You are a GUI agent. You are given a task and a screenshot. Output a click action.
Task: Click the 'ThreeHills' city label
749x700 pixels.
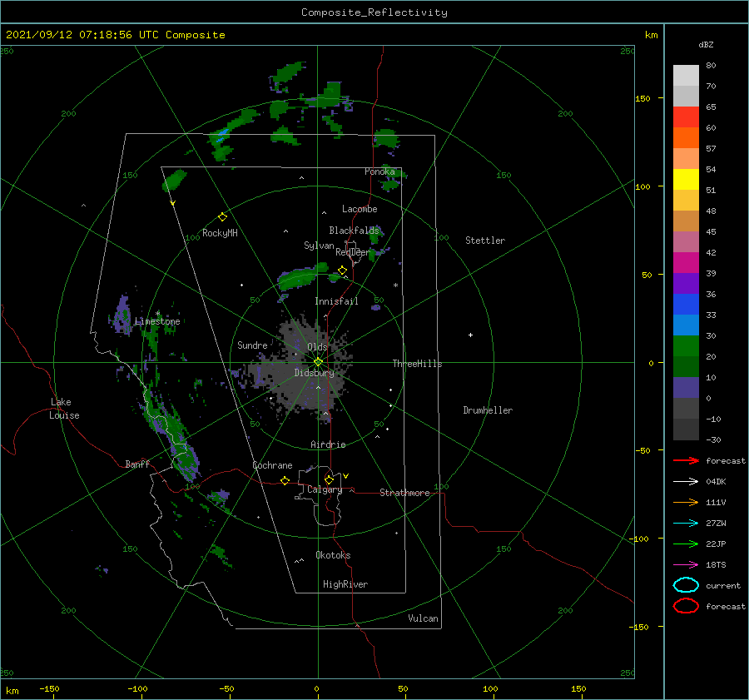coord(417,364)
